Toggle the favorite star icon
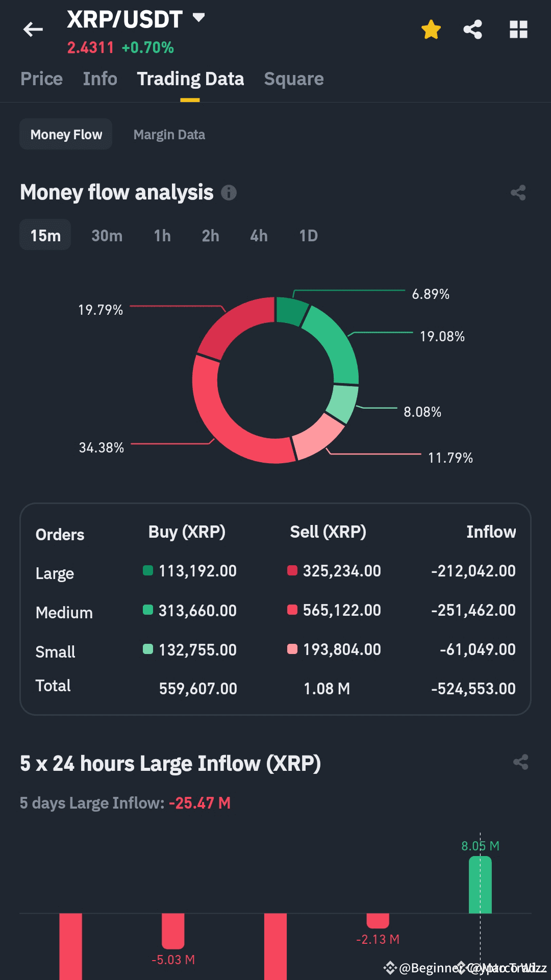 point(431,30)
